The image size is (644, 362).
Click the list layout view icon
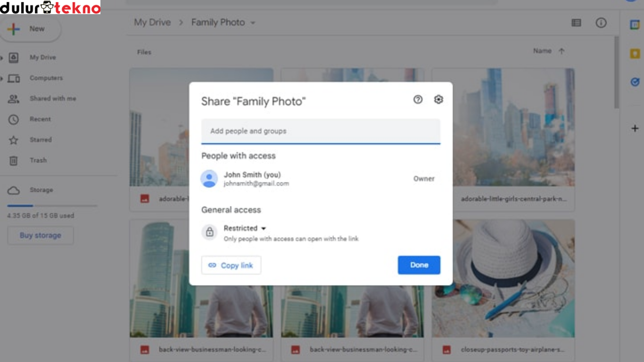[x=576, y=23]
